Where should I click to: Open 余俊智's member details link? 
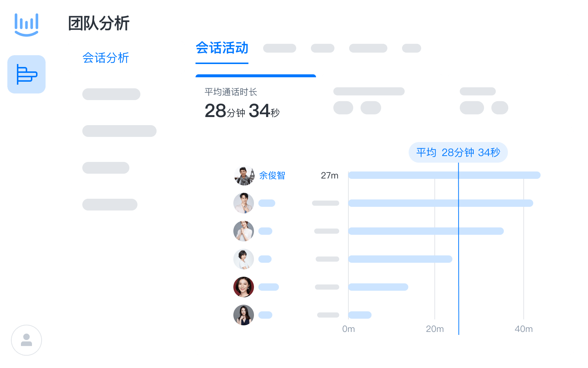click(x=273, y=176)
